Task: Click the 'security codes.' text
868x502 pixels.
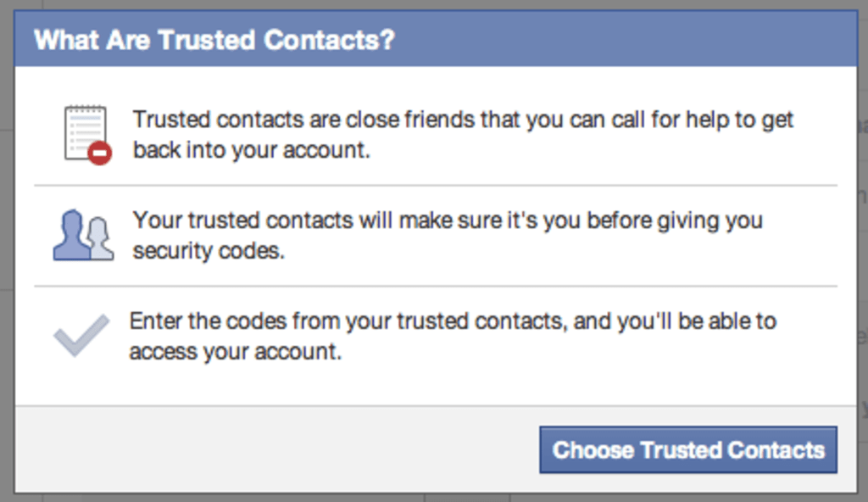Action: coord(209,251)
